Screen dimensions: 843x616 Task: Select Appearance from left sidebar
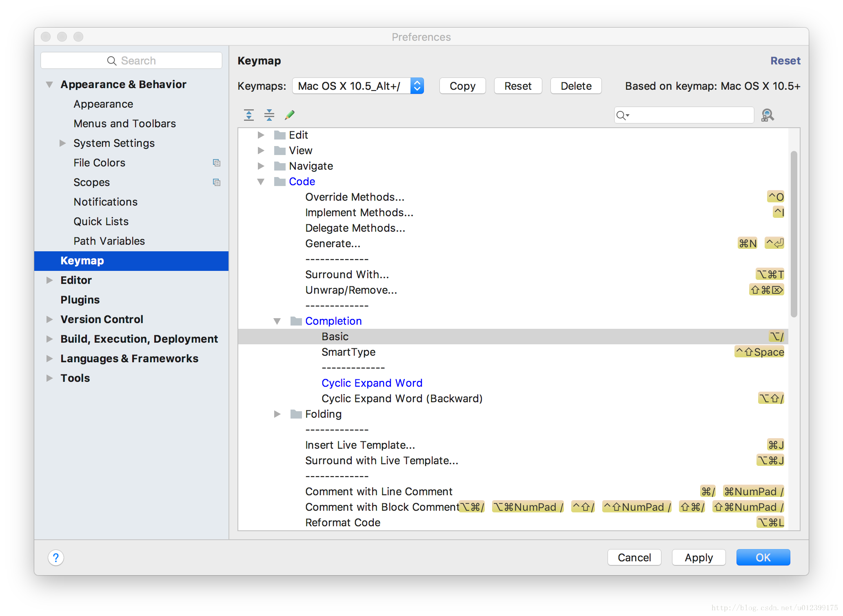[x=105, y=103]
